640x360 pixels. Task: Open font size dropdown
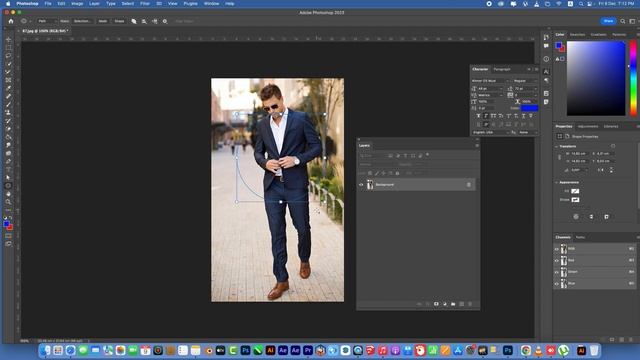491,89
